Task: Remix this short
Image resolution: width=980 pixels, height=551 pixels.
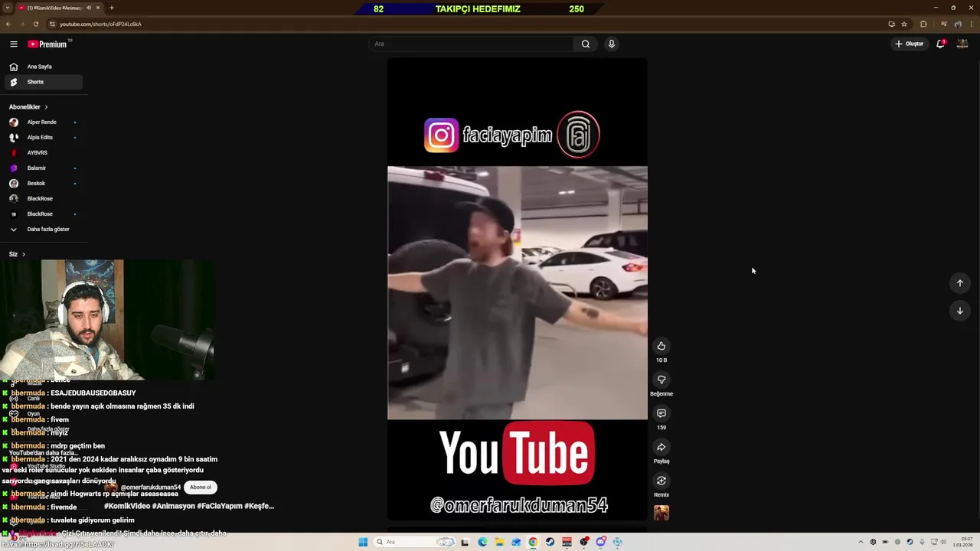Action: (x=661, y=481)
